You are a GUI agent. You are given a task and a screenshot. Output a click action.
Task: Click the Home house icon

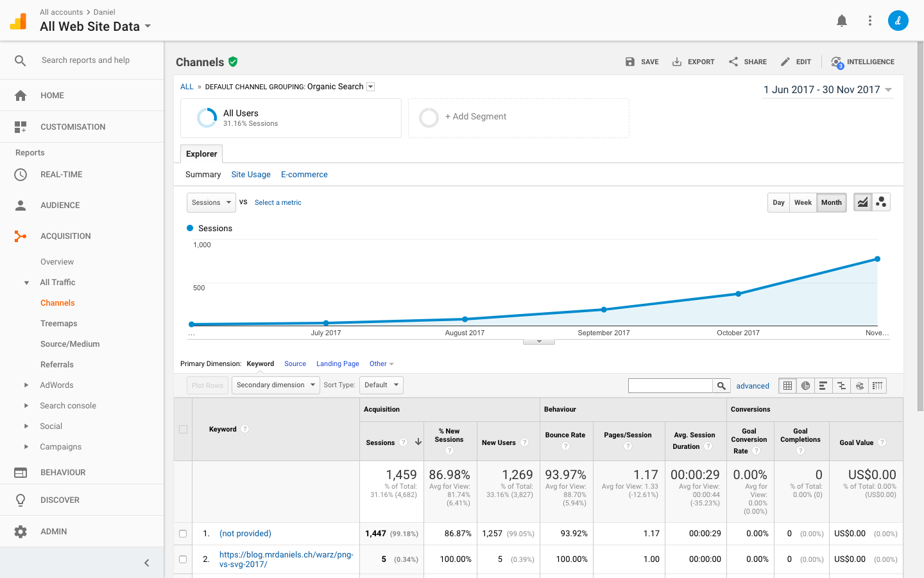[x=21, y=95]
